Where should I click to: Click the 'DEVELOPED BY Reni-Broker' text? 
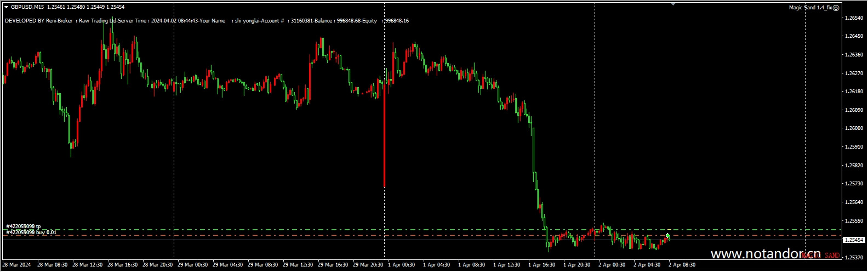38,21
